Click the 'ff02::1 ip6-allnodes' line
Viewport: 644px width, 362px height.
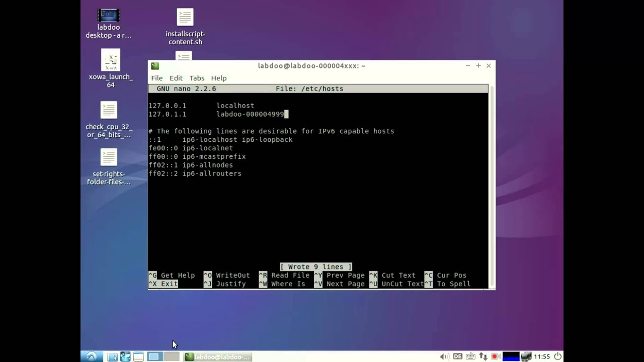191,165
